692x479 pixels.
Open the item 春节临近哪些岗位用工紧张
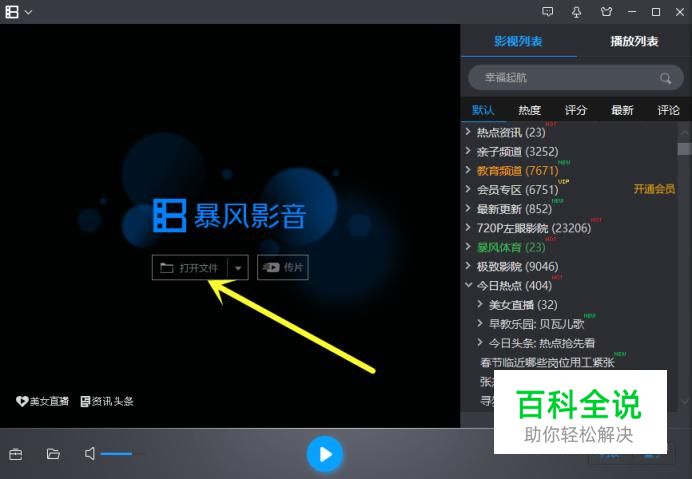point(547,363)
